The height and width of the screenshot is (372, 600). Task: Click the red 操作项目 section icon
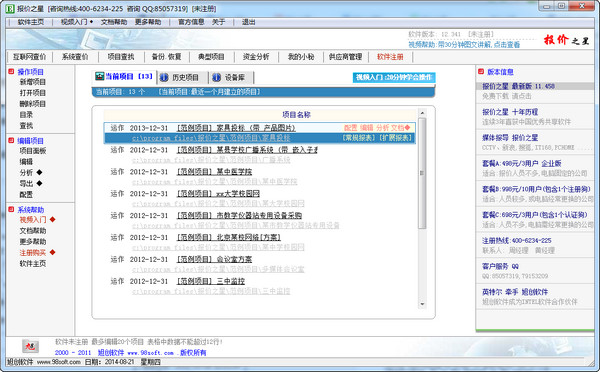pyautogui.click(x=11, y=72)
